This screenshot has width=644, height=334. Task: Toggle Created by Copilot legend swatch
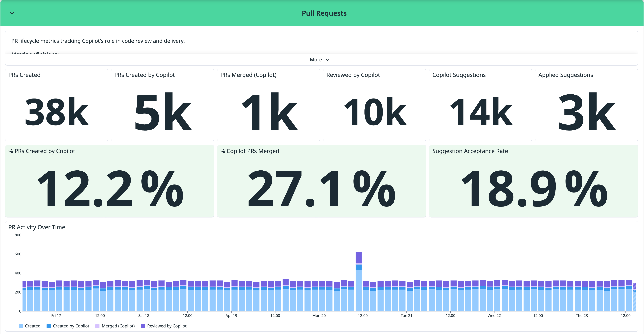point(49,326)
